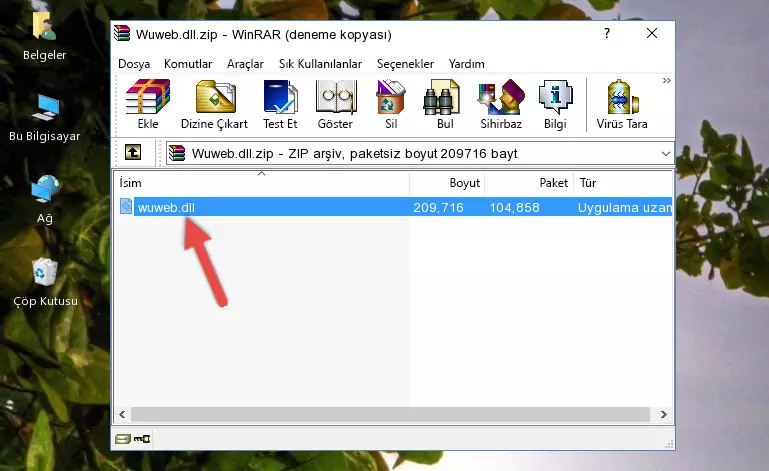Open the Yardım menu
This screenshot has height=471, width=769.
[466, 64]
